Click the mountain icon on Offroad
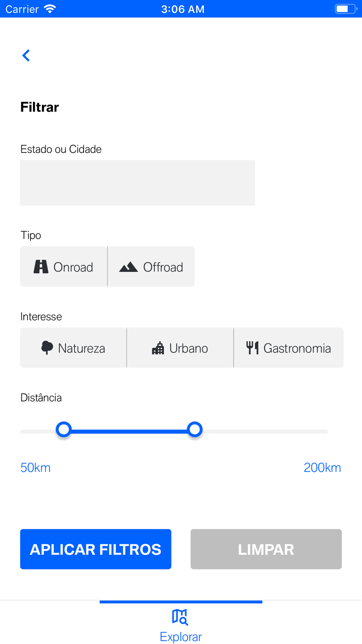 click(x=129, y=267)
